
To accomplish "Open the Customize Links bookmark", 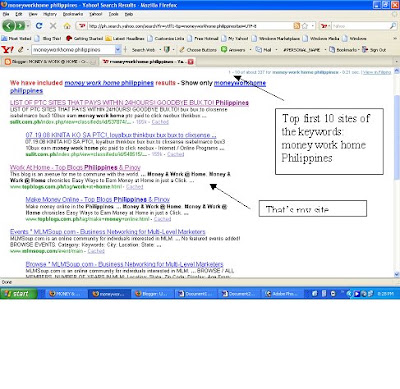I will (166, 39).
